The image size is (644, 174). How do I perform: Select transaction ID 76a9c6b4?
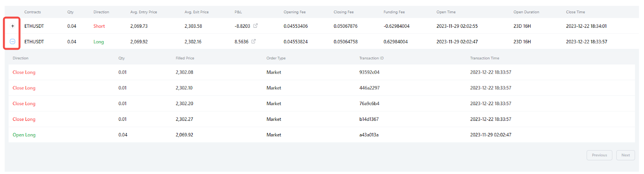click(369, 104)
